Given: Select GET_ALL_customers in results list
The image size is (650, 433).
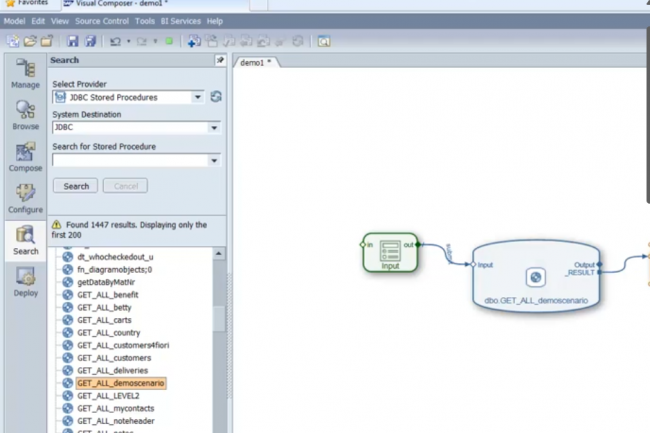Looking at the screenshot, I should (x=114, y=358).
